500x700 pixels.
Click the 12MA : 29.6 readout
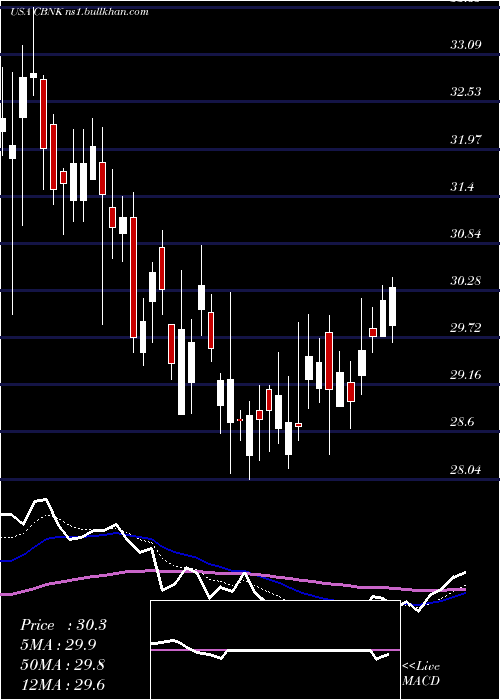tap(63, 685)
